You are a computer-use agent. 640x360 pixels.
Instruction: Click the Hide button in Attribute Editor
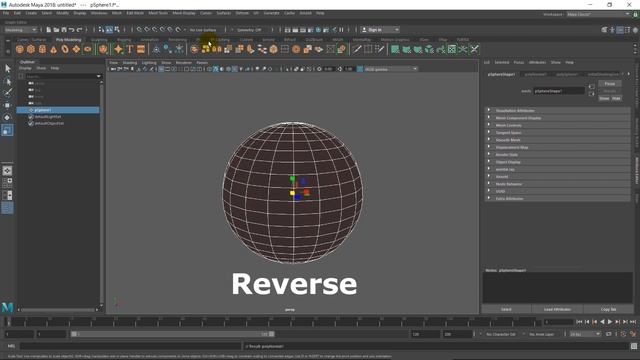click(616, 98)
